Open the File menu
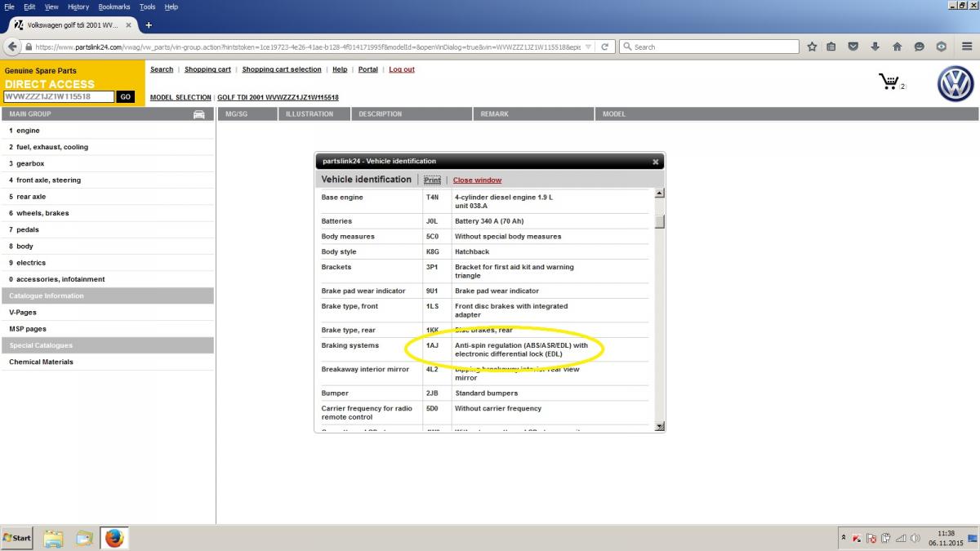This screenshot has width=980, height=551. pyautogui.click(x=9, y=7)
